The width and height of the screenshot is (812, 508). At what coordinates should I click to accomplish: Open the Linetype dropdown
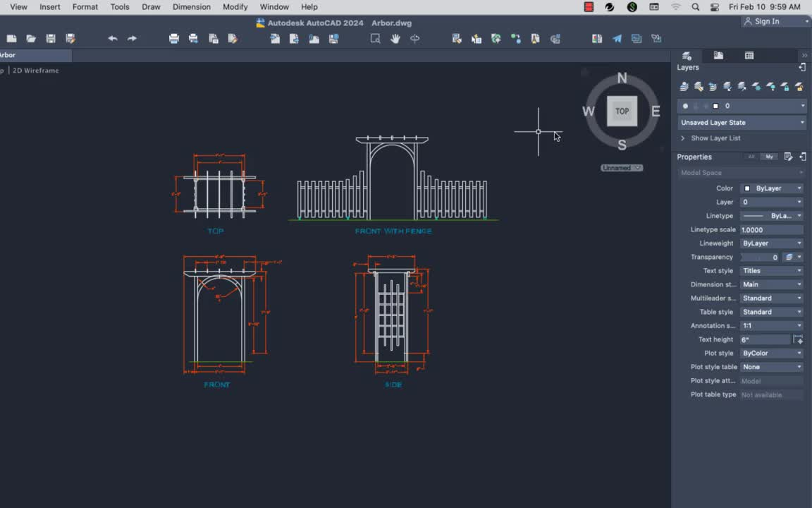pos(772,216)
